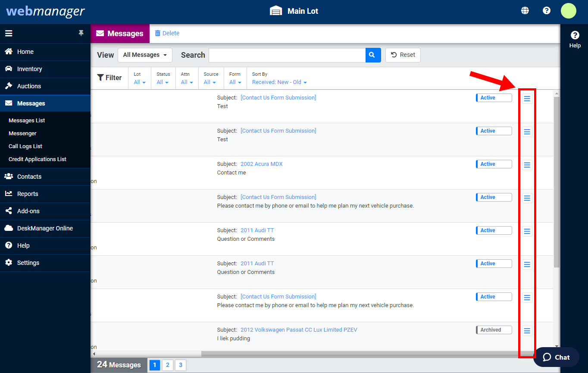Click the '24 Messages' count text
588x373 pixels.
coord(119,365)
